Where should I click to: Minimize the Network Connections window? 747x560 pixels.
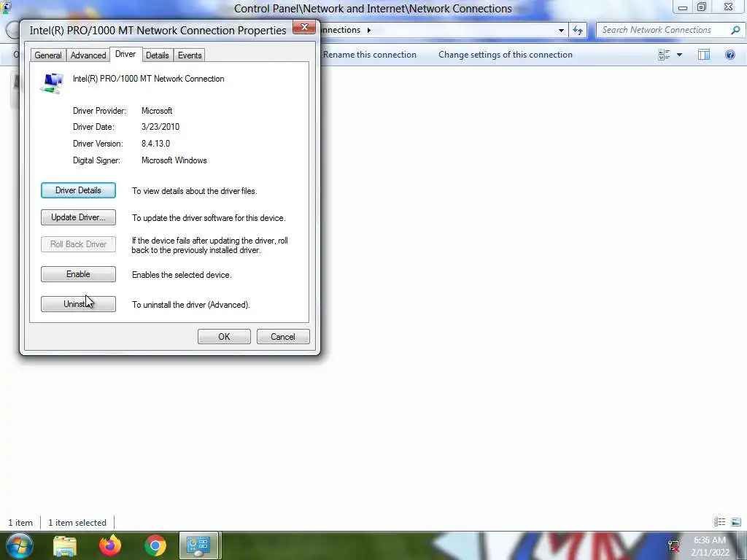coord(683,7)
